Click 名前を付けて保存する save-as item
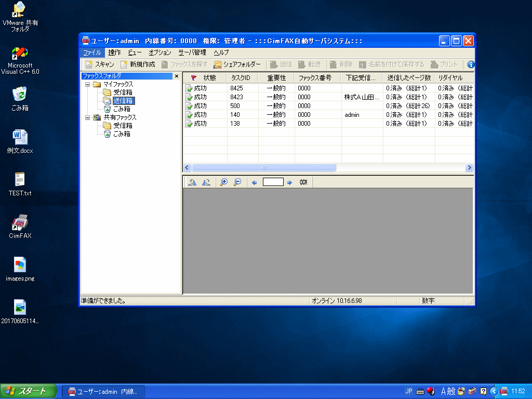The image size is (532, 399). tap(392, 64)
